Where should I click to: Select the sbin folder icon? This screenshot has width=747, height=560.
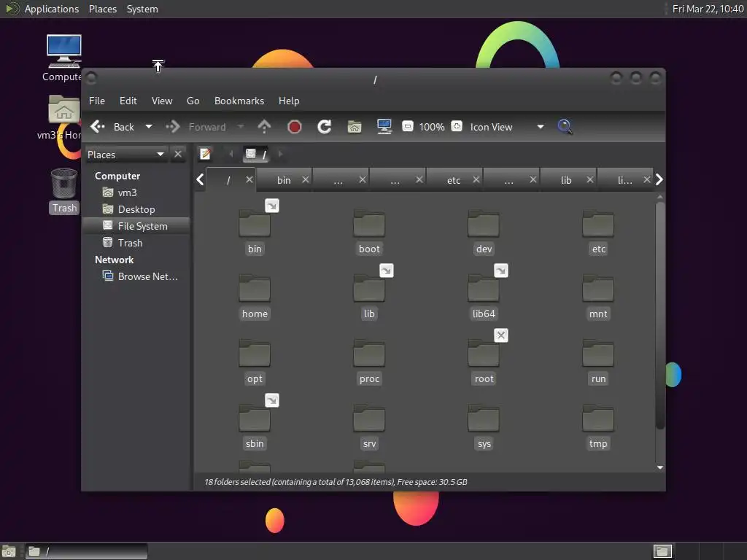255,418
